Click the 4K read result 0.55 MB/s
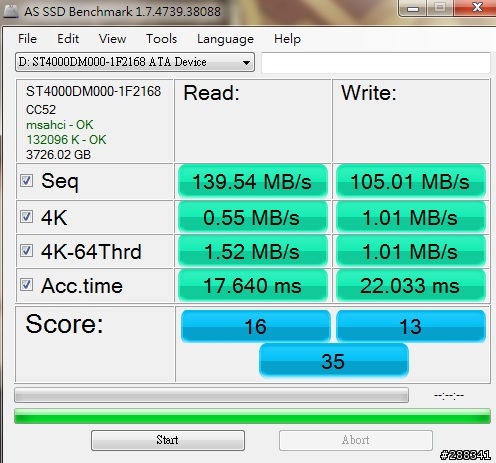Image resolution: width=496 pixels, height=463 pixels. pyautogui.click(x=253, y=217)
